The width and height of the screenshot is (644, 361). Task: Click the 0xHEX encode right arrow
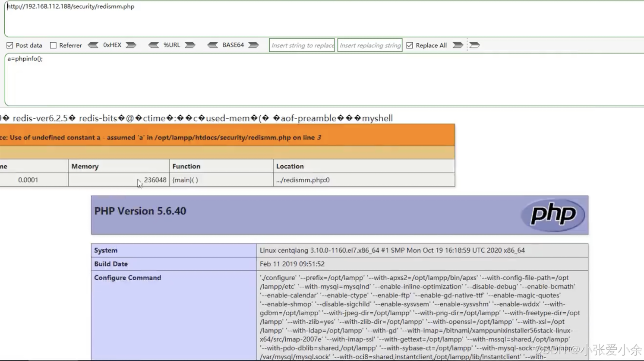click(131, 45)
